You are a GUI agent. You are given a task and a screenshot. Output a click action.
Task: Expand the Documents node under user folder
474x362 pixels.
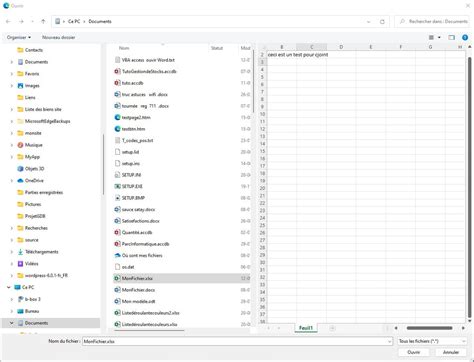pos(12,62)
